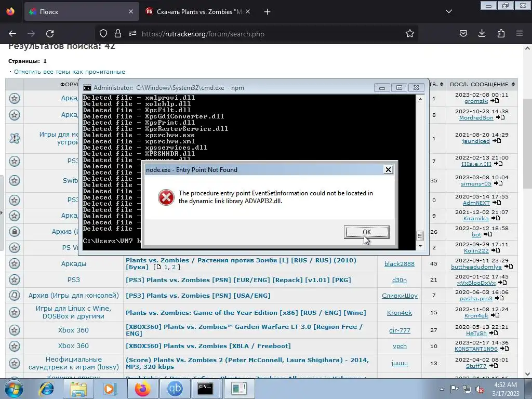
Task: Open the Firefox hamburger menu
Action: click(x=520, y=34)
